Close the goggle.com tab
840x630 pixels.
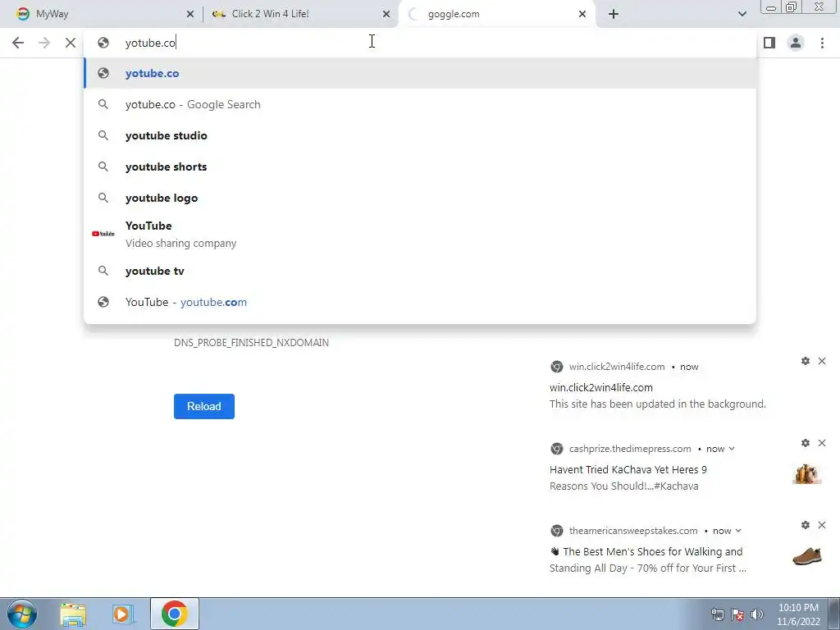tap(582, 15)
